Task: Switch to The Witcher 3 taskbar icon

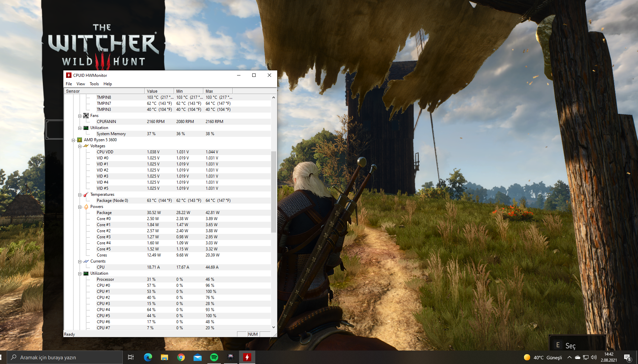Action: [231, 357]
